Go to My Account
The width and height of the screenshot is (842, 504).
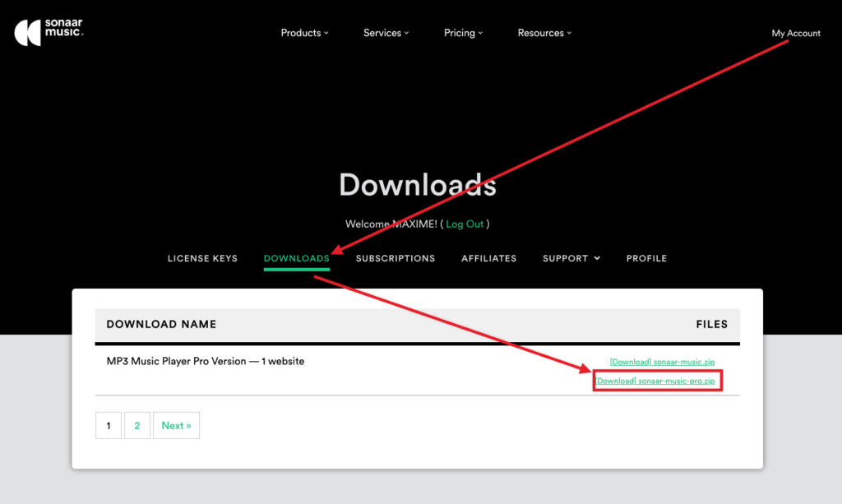(x=796, y=33)
